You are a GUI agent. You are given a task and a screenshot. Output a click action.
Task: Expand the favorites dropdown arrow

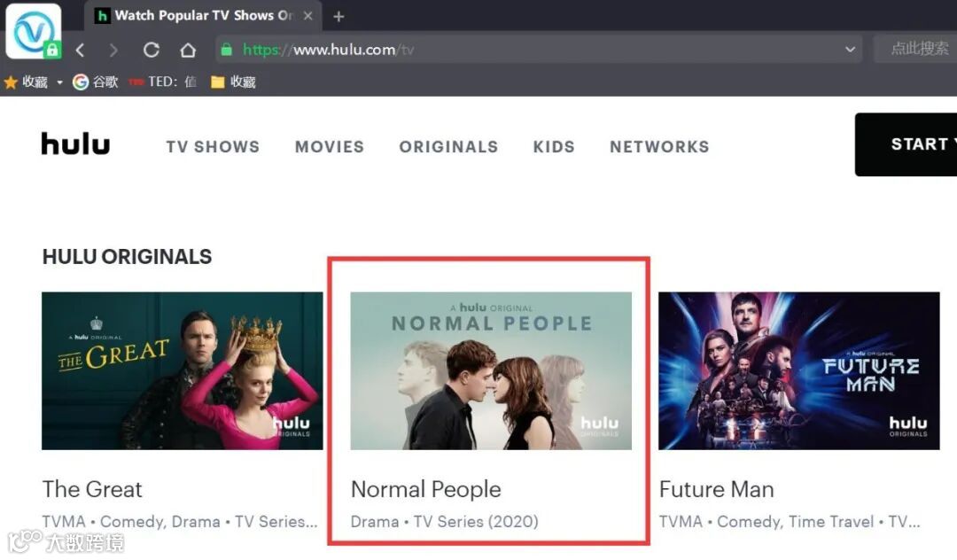pos(60,82)
